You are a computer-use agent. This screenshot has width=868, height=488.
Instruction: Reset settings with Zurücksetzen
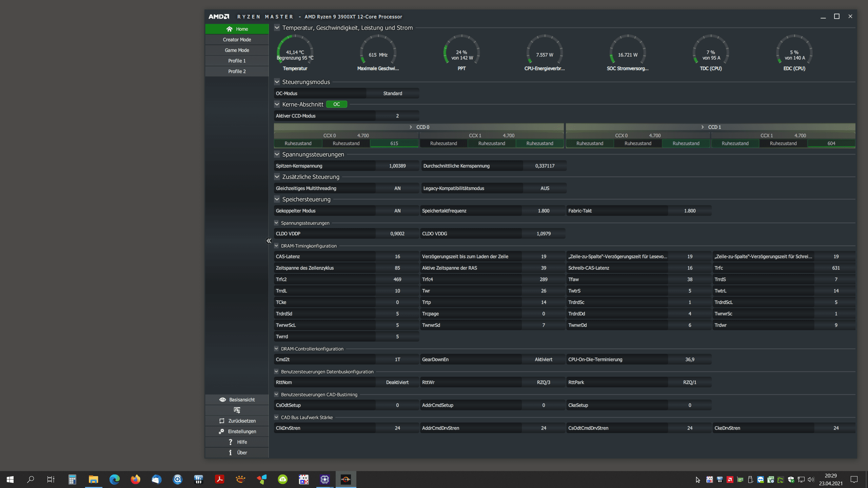[237, 421]
